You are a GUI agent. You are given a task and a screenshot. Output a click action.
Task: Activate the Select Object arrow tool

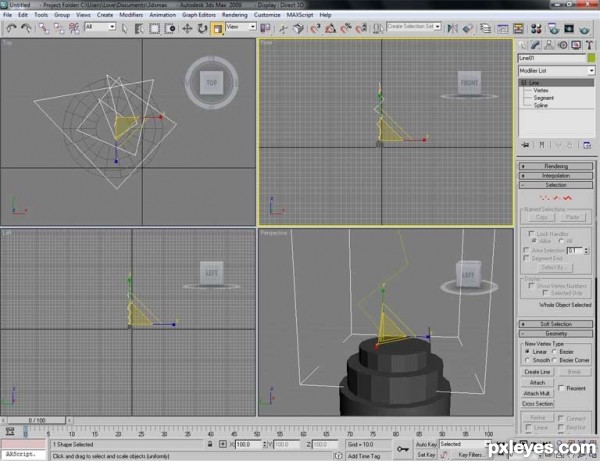pos(124,29)
